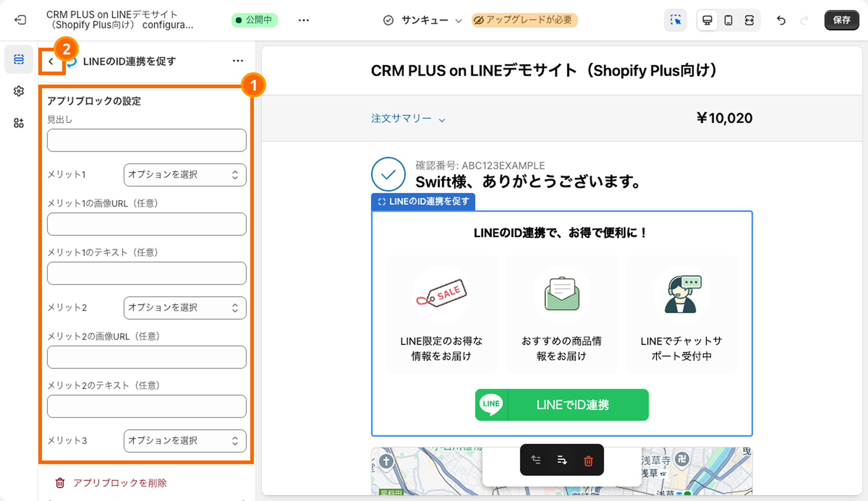Move block down in floating toolbar
Screen dimensions: 868x501
click(x=562, y=460)
